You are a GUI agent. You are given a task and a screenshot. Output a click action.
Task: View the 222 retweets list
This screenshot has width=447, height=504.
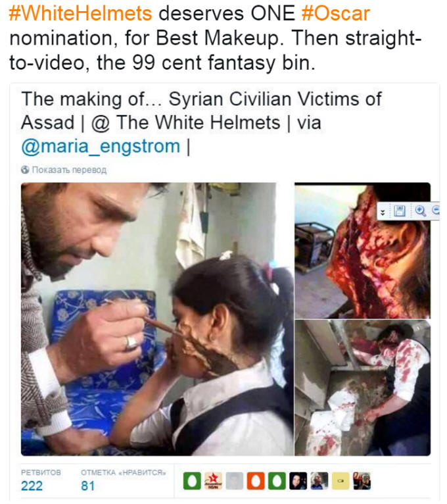pos(32,486)
